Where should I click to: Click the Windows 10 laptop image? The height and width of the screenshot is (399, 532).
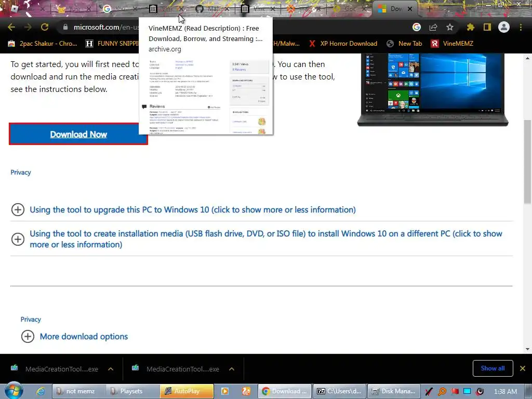click(x=433, y=89)
